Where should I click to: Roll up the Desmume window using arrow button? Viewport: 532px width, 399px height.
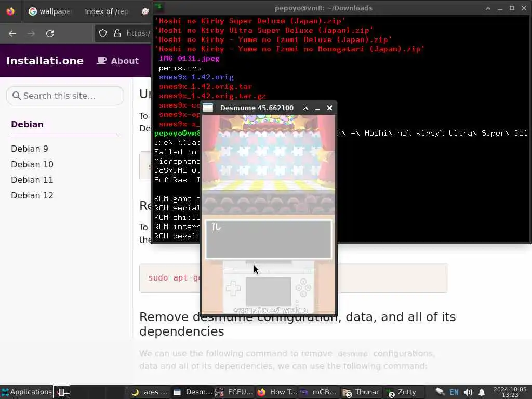[305, 108]
